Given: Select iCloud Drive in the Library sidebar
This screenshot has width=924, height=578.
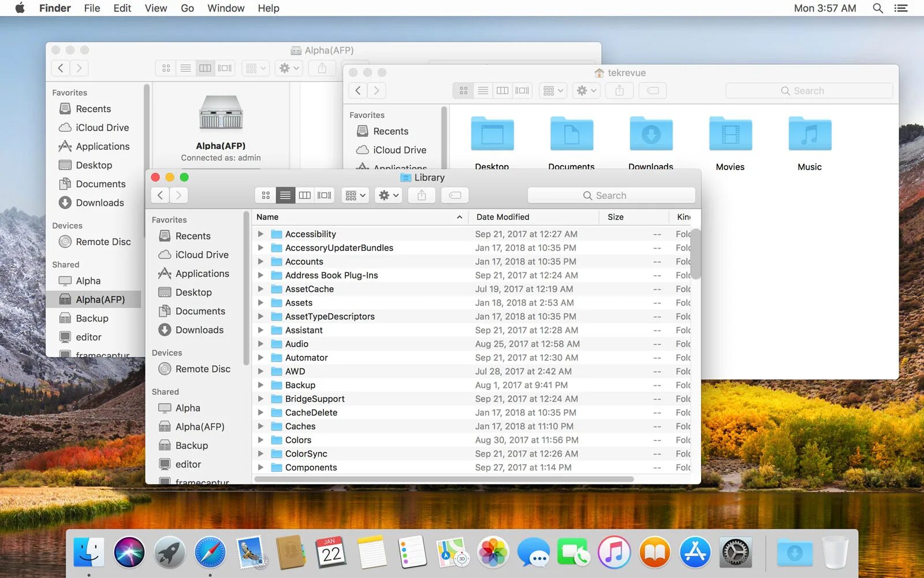Looking at the screenshot, I should point(200,254).
